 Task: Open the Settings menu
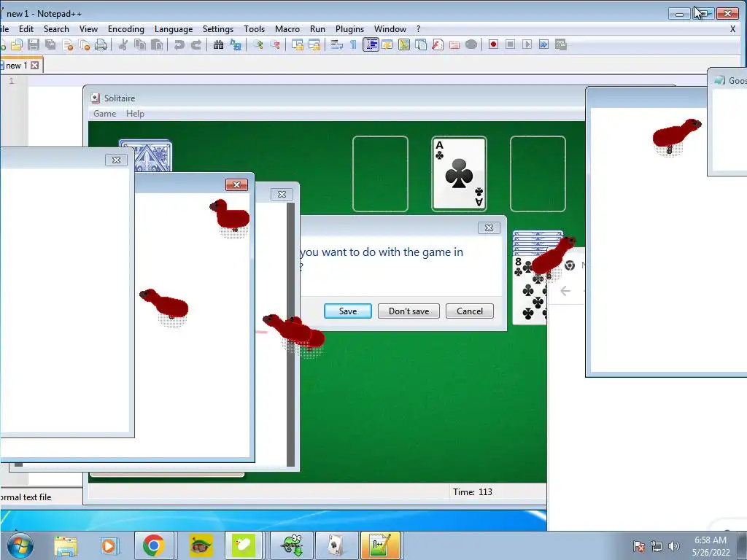click(x=217, y=29)
